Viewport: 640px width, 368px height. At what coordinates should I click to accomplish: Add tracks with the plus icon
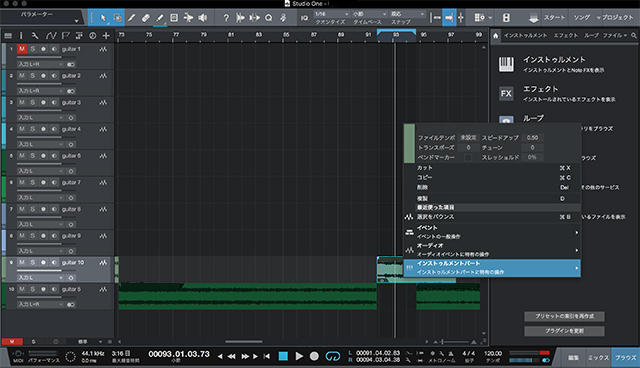click(x=106, y=36)
